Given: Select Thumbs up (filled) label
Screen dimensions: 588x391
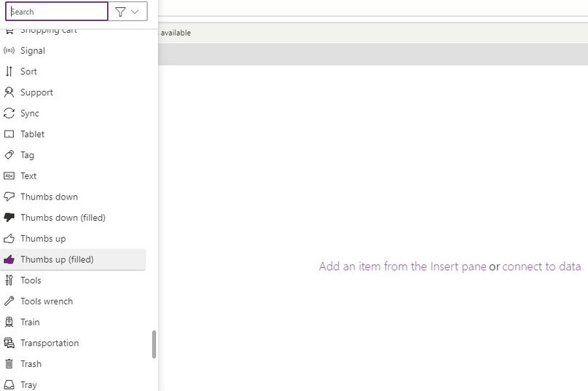Looking at the screenshot, I should pos(57,259).
